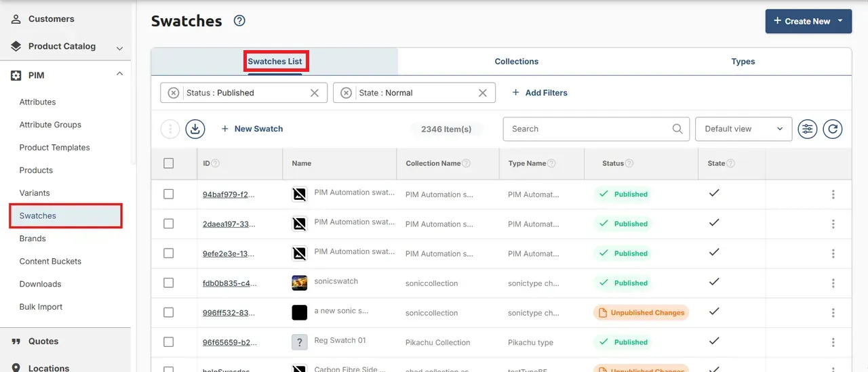This screenshot has width=868, height=372.
Task: Open Downloads in the sidebar
Action: (40, 284)
